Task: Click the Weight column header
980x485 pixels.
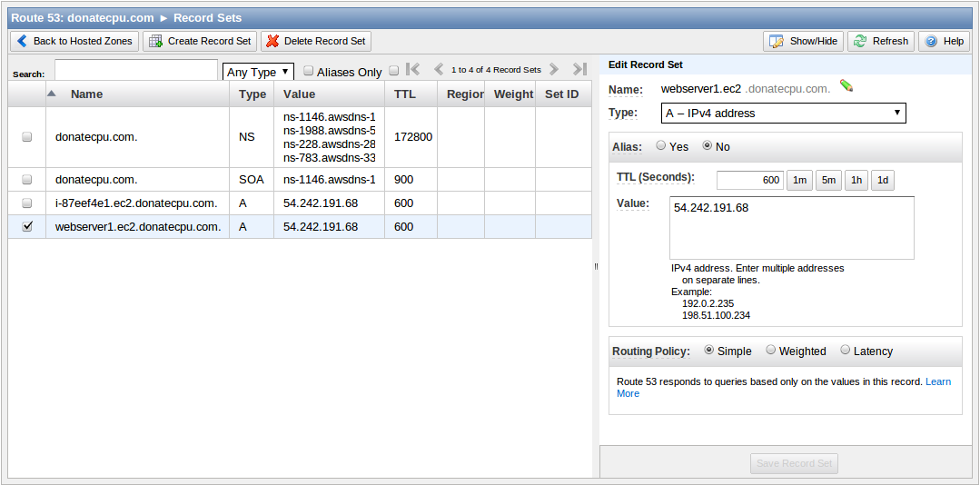Action: 510,94
